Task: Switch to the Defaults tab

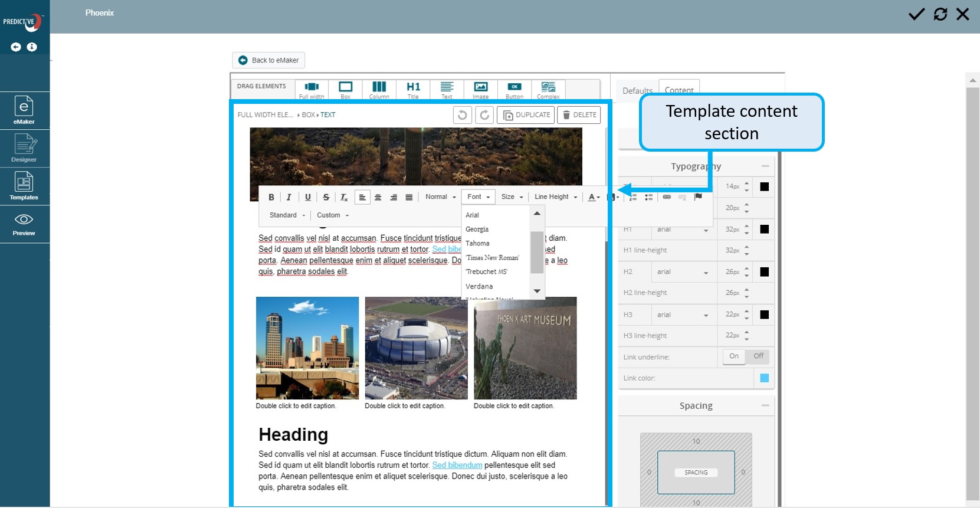Action: click(x=637, y=90)
